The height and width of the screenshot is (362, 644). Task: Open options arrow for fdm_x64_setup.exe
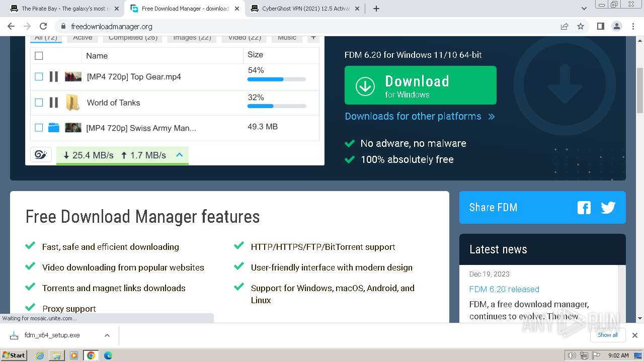click(x=107, y=335)
